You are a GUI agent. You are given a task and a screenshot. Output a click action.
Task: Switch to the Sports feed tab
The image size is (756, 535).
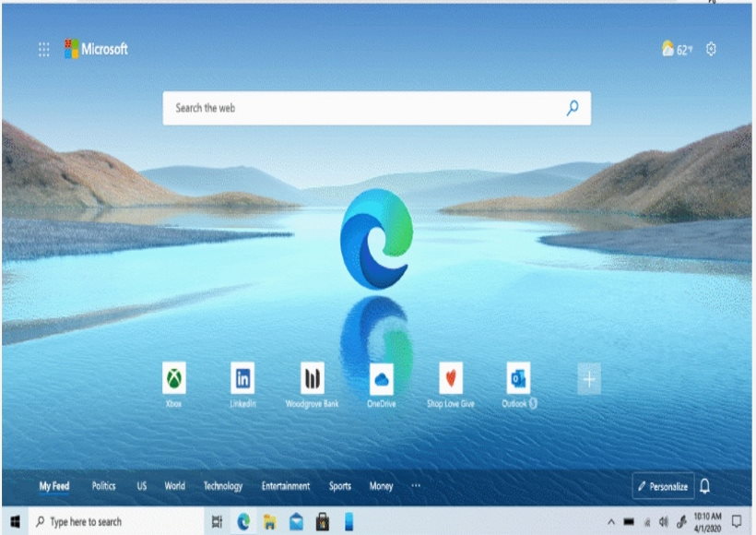tap(340, 486)
